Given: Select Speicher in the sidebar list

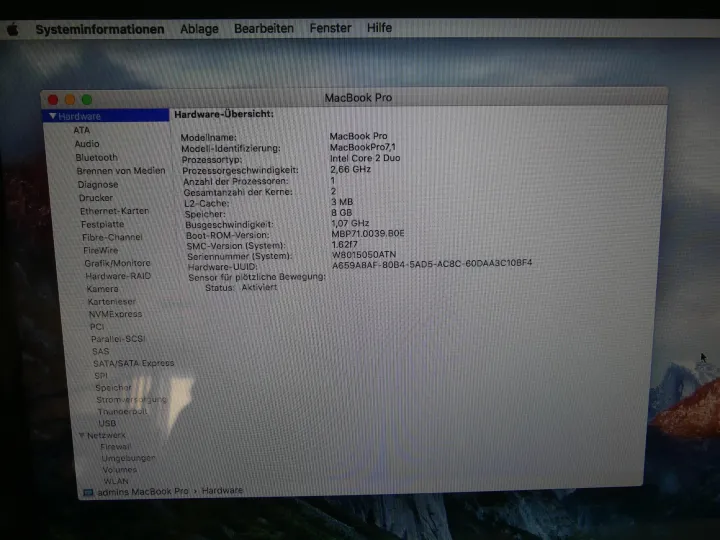Looking at the screenshot, I should point(113,388).
